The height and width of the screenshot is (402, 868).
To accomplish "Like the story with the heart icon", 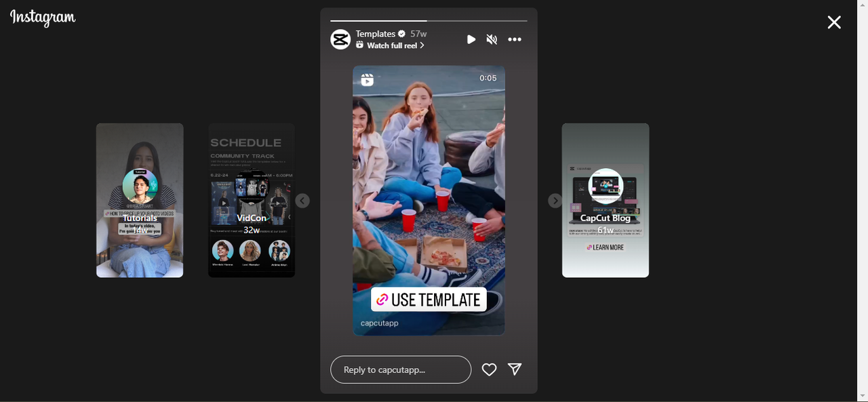I will tap(490, 369).
